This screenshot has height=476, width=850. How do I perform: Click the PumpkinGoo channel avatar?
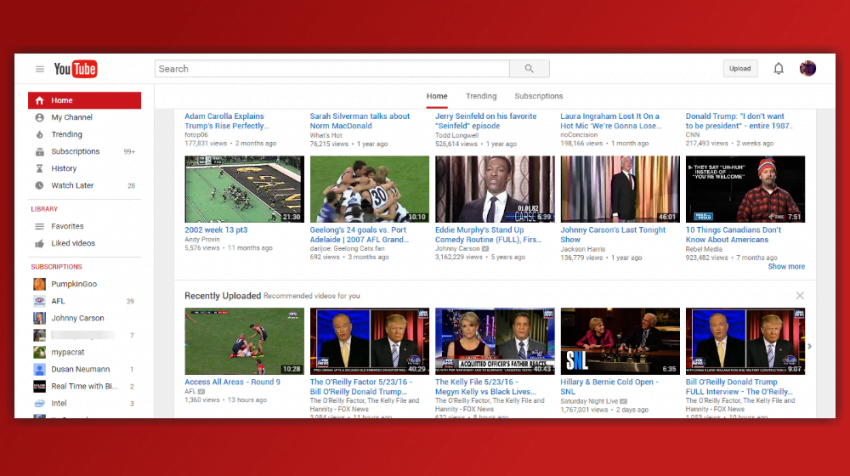pos(40,284)
